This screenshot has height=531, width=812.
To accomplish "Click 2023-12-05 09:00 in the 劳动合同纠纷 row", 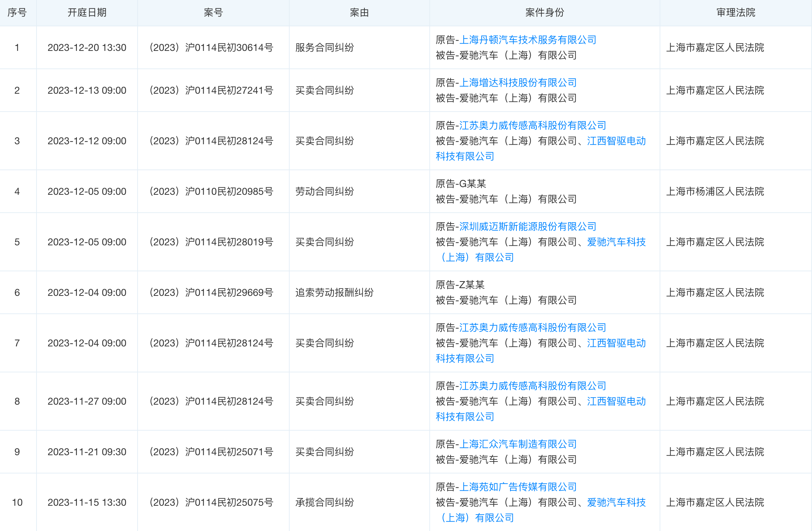I will pyautogui.click(x=87, y=192).
